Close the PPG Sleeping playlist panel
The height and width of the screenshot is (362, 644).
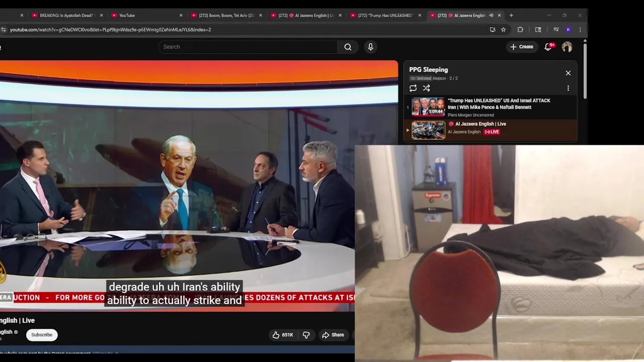click(568, 73)
